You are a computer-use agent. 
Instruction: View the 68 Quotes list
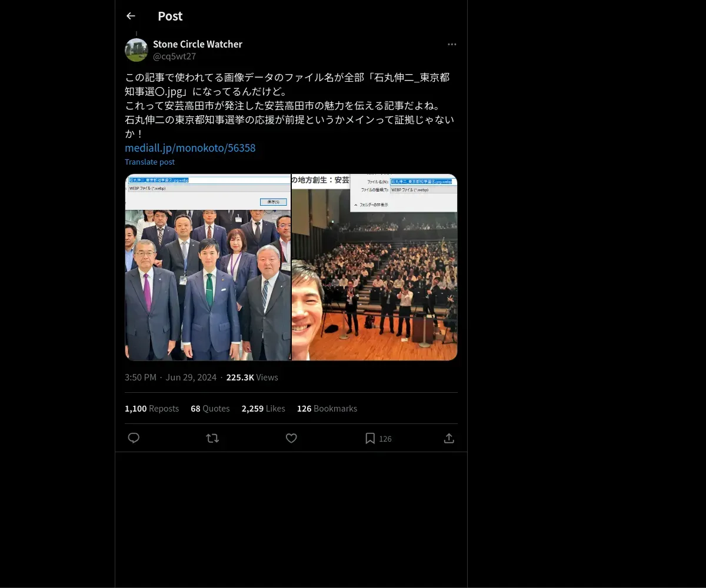point(210,408)
